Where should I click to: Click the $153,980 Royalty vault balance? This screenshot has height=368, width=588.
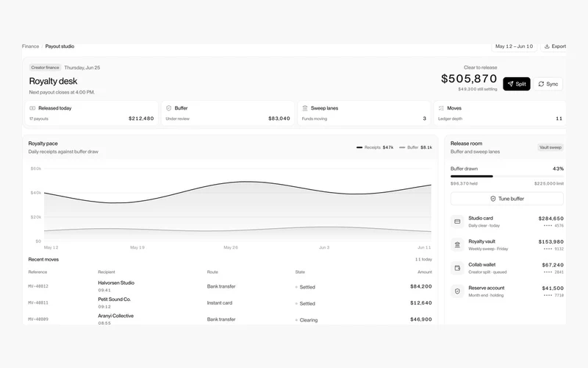coord(551,242)
